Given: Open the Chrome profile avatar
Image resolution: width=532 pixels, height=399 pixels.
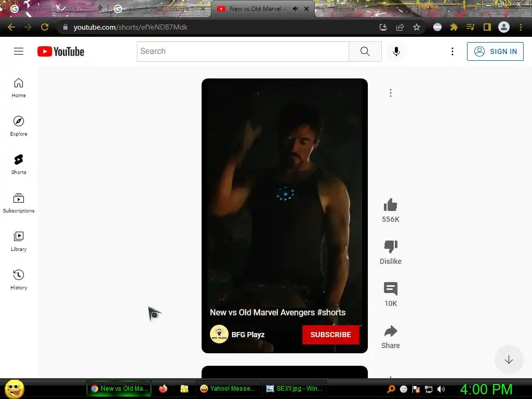Looking at the screenshot, I should [x=504, y=27].
